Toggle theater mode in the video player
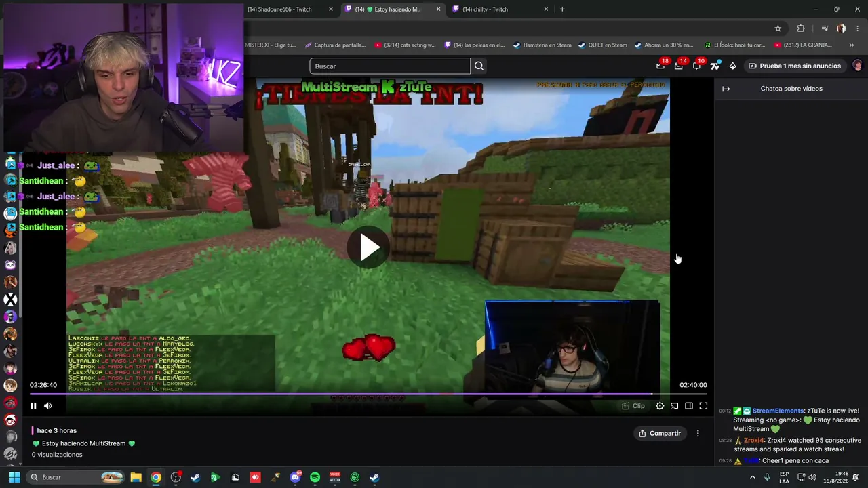Image resolution: width=868 pixels, height=488 pixels. [689, 406]
